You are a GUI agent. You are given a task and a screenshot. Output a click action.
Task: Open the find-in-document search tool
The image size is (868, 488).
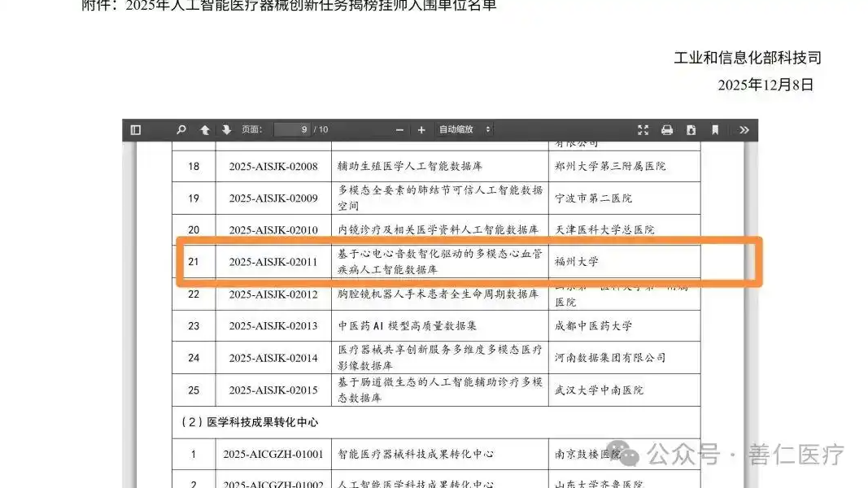[181, 130]
